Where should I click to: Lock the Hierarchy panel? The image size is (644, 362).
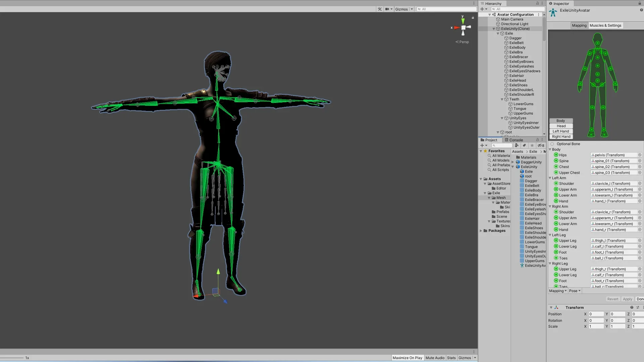pos(537,3)
